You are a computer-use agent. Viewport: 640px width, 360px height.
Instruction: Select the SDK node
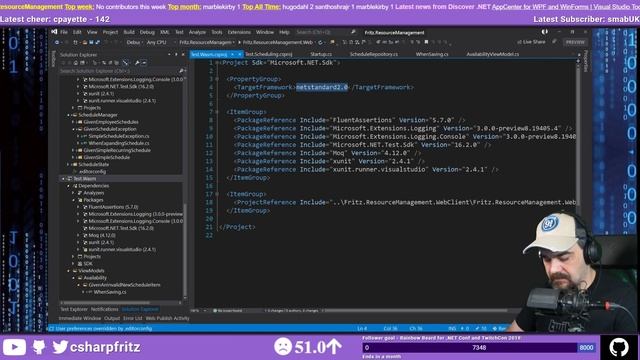tap(88, 264)
